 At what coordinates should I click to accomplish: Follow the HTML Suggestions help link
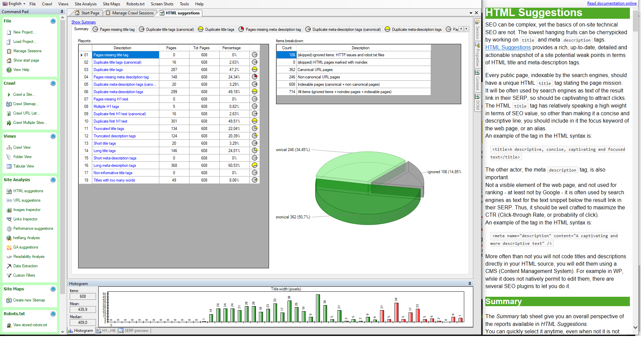508,48
